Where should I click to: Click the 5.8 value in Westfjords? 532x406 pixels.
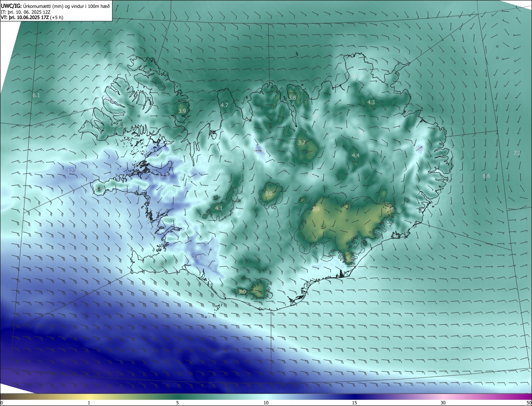coord(122,125)
